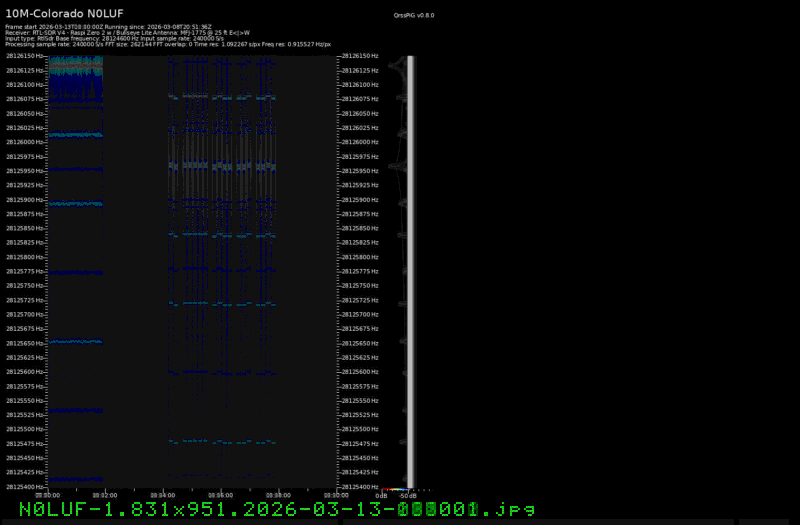Click the Frame start timestamp line
This screenshot has width=800, height=525.
tap(108, 27)
